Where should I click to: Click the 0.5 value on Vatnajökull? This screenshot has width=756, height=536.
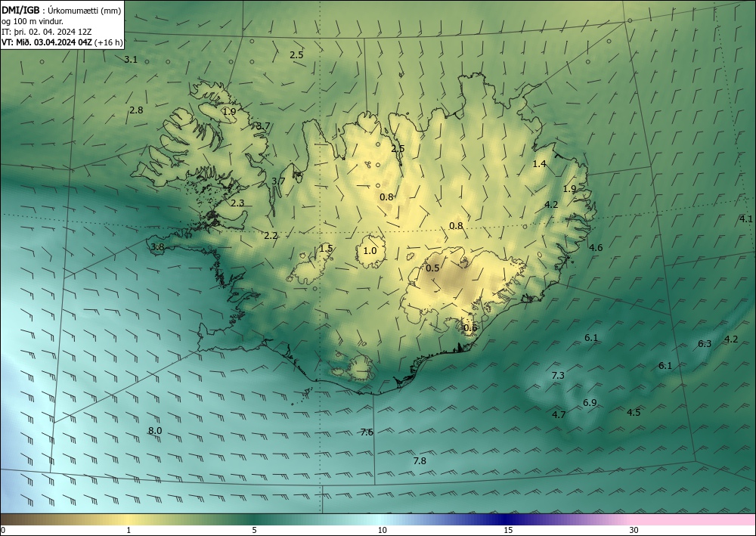pos(433,268)
